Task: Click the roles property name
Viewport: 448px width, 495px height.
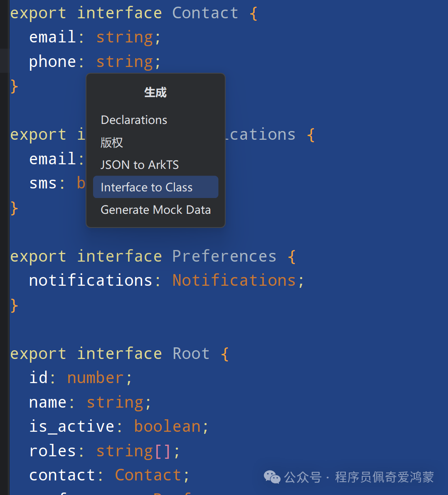Action: tap(52, 451)
